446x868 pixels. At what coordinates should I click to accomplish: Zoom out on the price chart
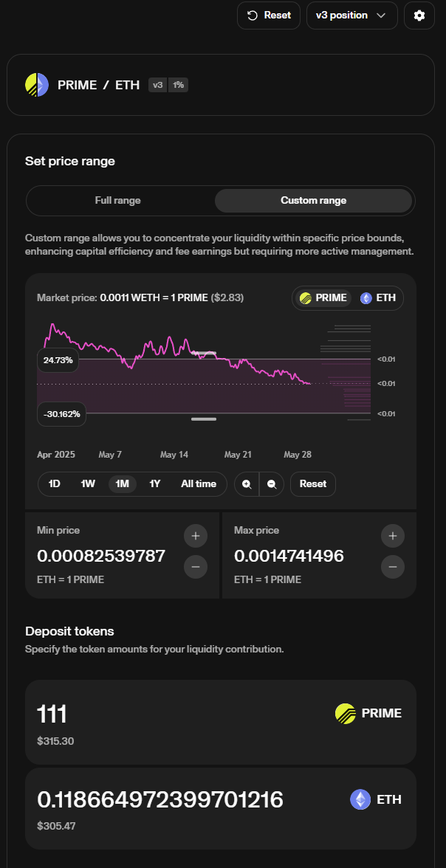click(x=272, y=484)
